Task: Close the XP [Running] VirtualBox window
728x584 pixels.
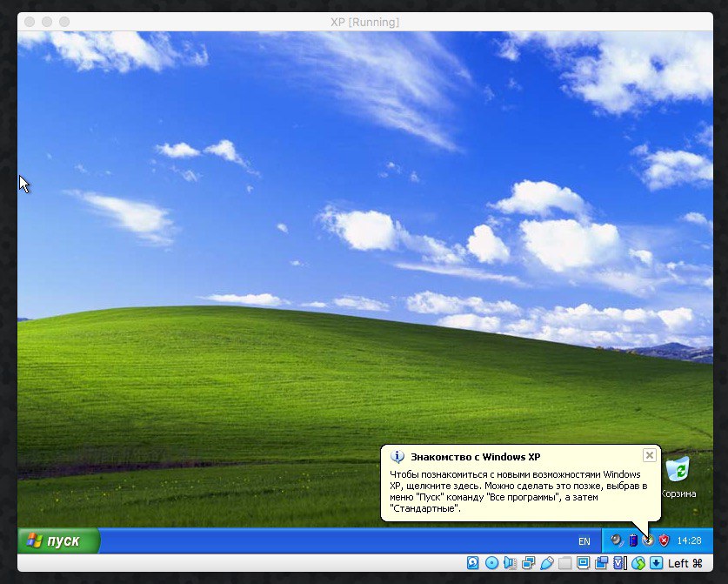Action: [30, 22]
